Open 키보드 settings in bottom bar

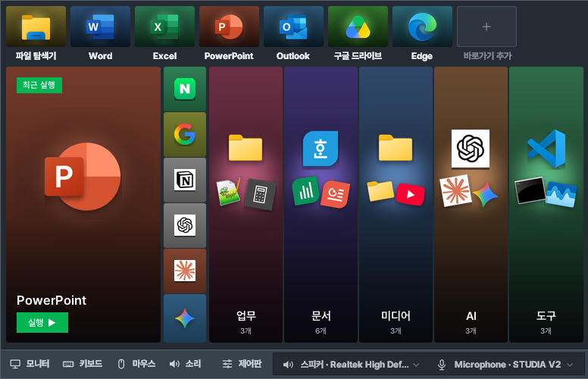pyautogui.click(x=83, y=364)
